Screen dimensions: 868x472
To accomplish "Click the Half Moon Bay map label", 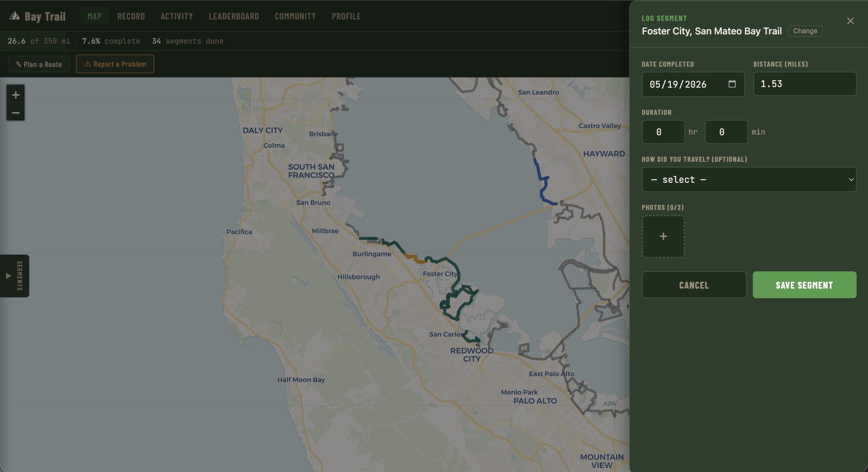I will (x=301, y=380).
